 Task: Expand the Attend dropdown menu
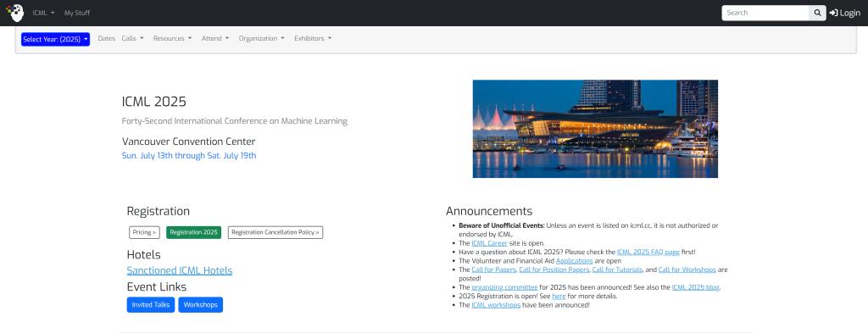214,38
